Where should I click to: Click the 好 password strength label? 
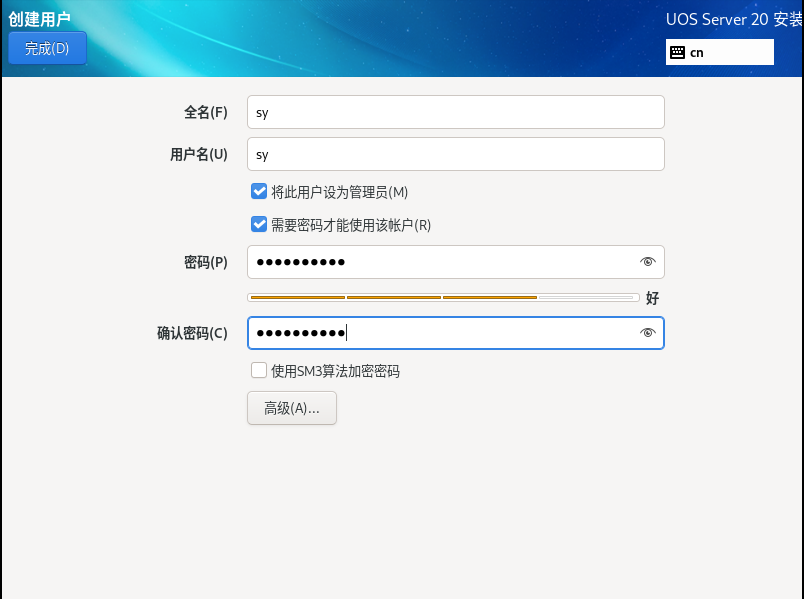pyautogui.click(x=652, y=298)
